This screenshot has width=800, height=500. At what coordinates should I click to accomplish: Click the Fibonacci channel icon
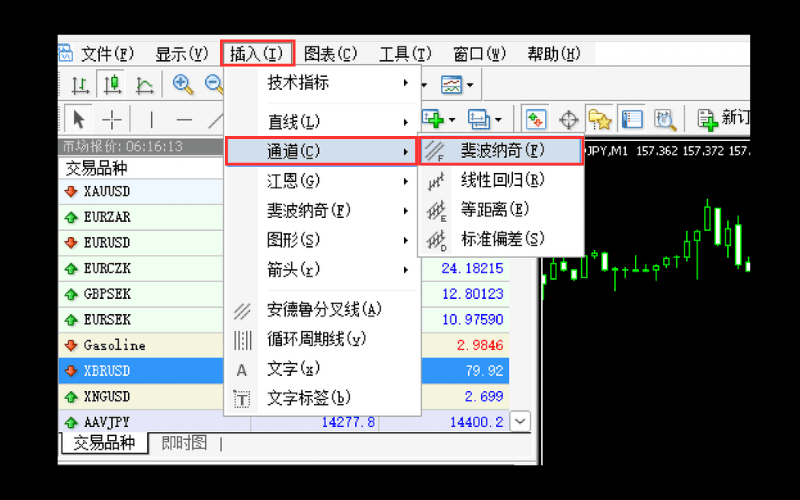[435, 151]
